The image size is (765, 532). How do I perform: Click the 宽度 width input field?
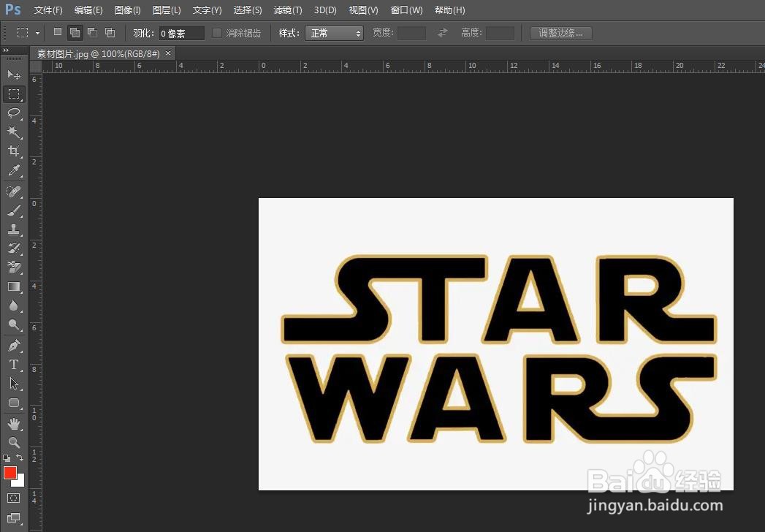click(411, 33)
